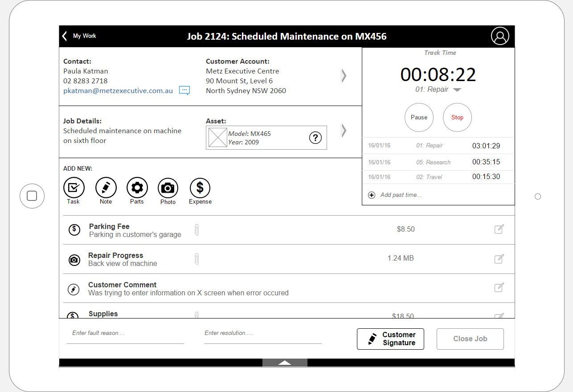Stop the running timer

[457, 118]
